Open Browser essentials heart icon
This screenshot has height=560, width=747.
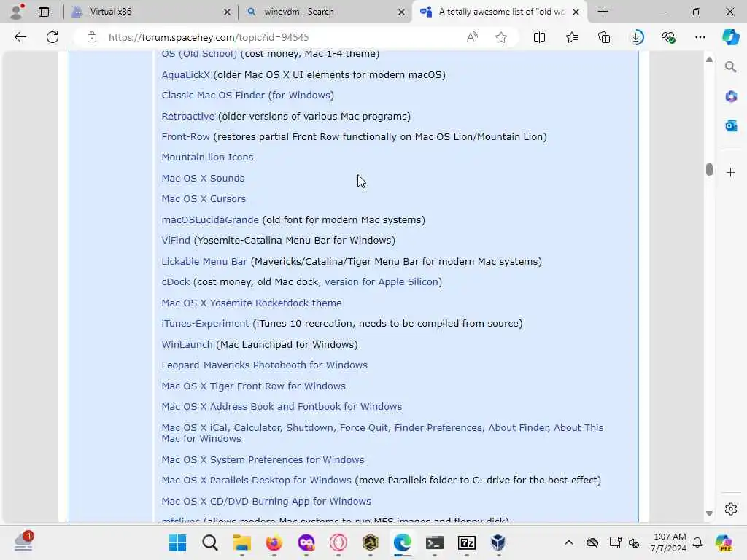(668, 37)
